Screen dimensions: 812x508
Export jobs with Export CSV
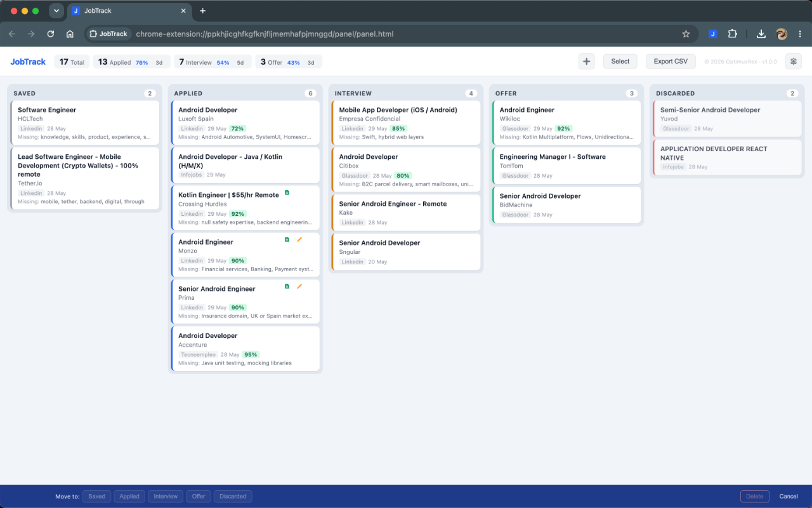[x=671, y=62]
